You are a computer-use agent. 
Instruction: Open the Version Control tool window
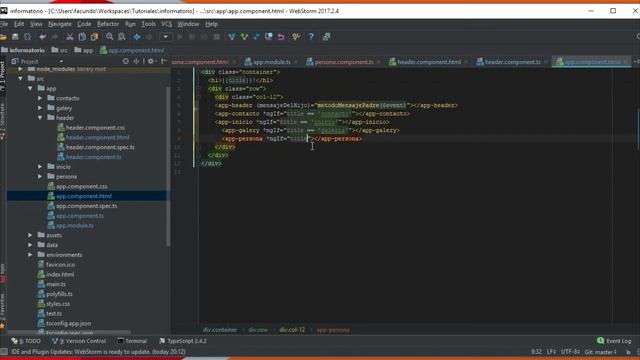(79, 341)
